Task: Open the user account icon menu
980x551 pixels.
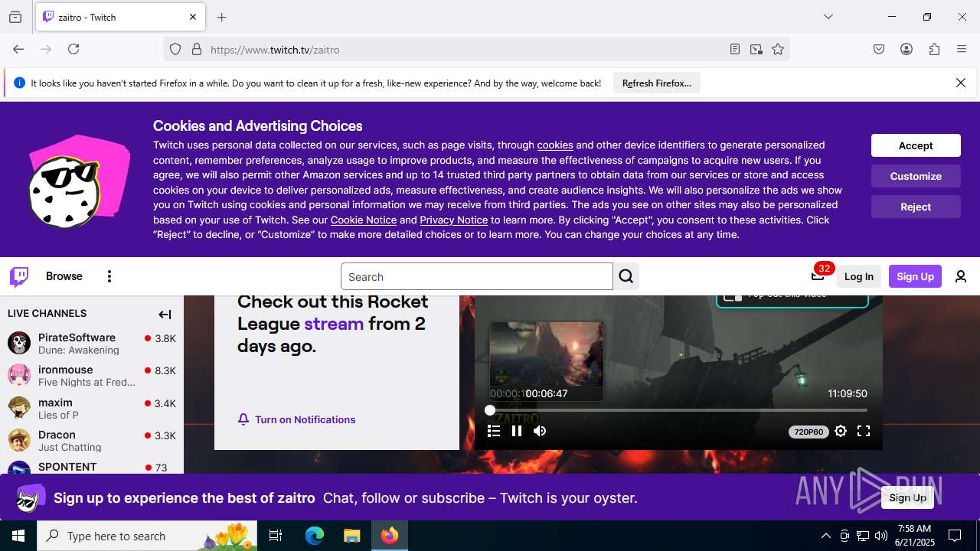Action: click(961, 276)
